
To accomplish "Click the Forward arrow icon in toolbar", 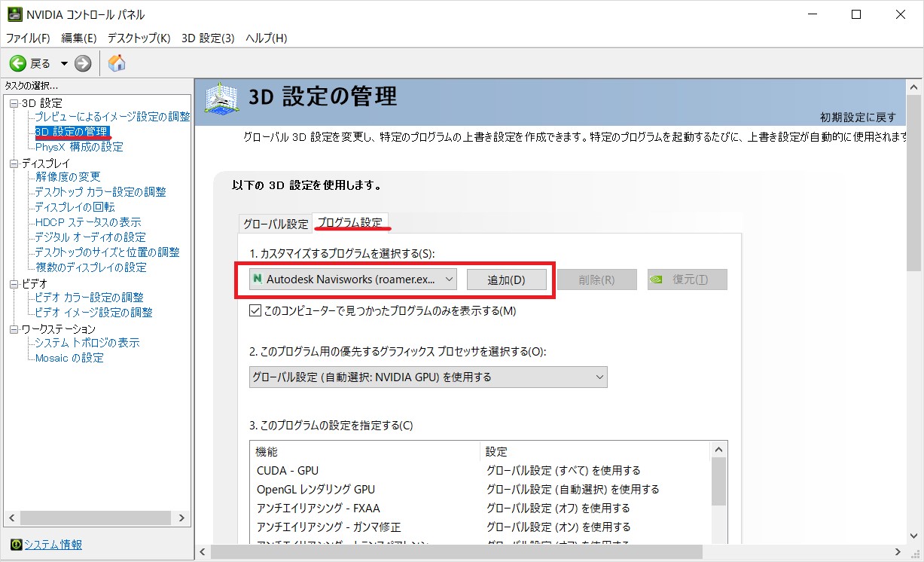I will pos(83,63).
